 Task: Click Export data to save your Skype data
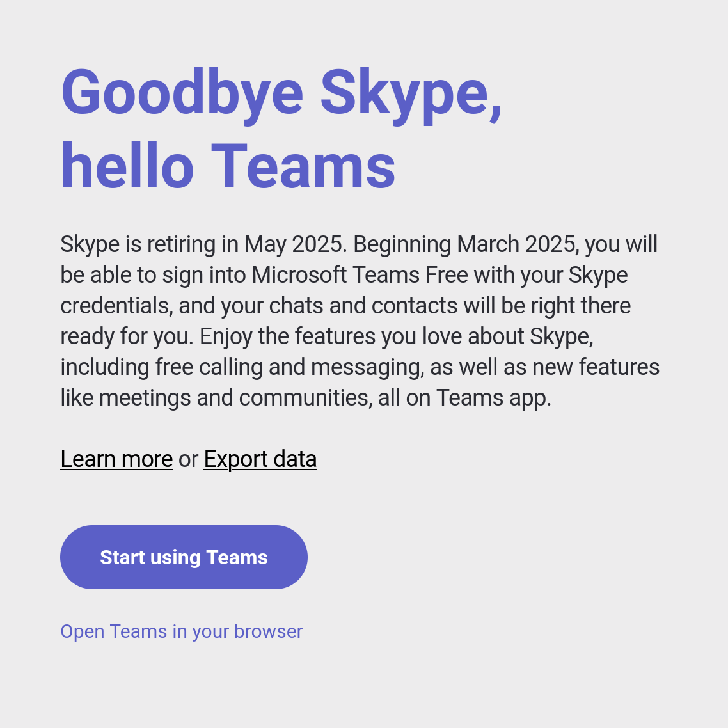point(260,459)
